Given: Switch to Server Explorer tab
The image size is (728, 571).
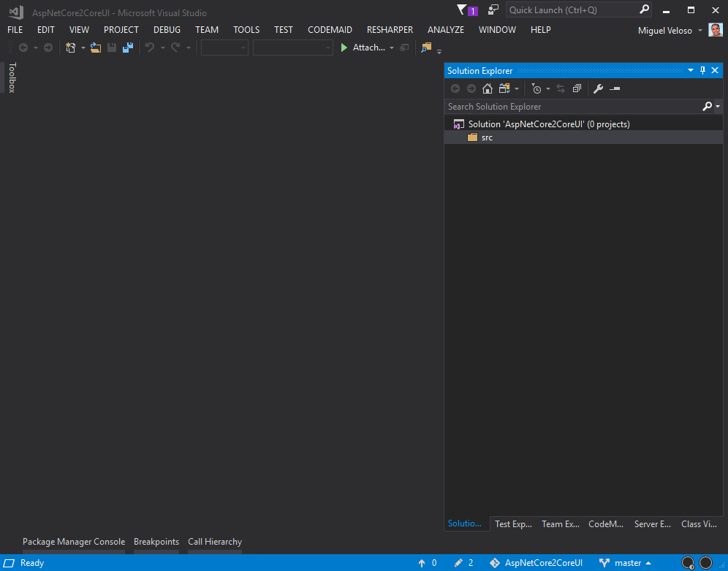Looking at the screenshot, I should point(652,524).
